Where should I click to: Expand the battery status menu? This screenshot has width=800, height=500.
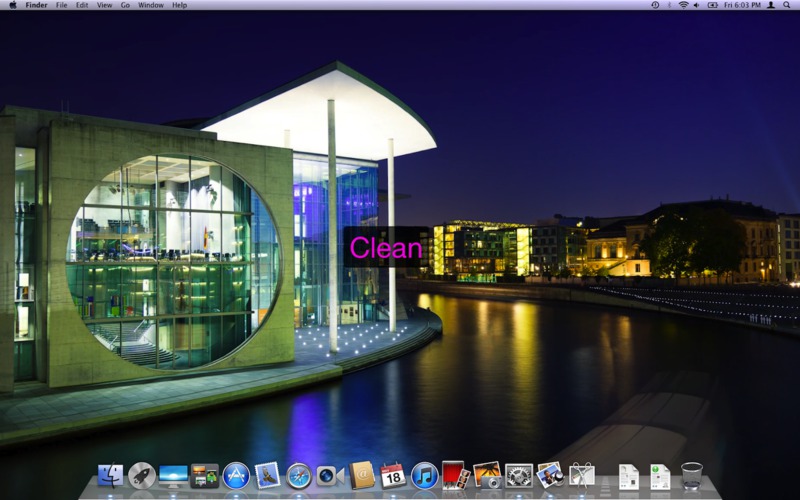coord(712,5)
